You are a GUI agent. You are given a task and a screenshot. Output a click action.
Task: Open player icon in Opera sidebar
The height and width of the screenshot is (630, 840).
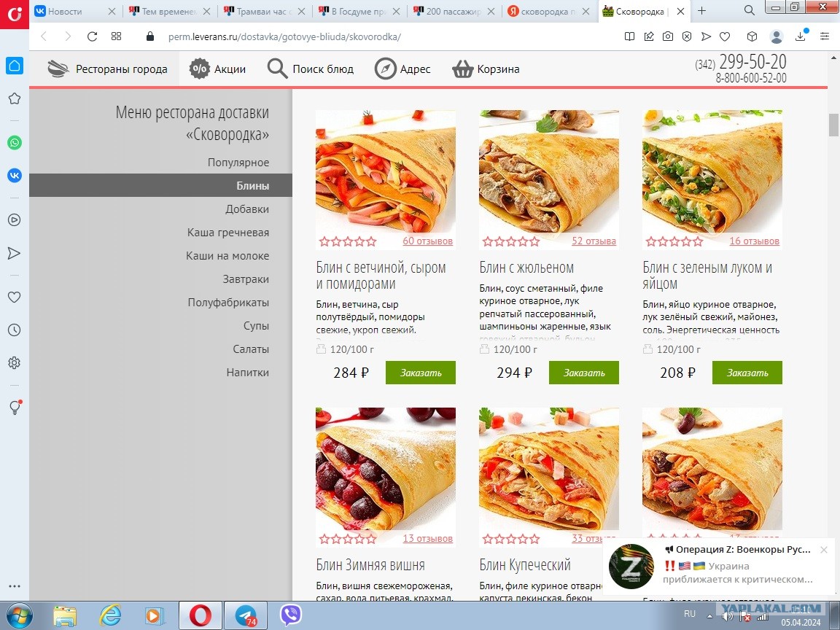15,219
